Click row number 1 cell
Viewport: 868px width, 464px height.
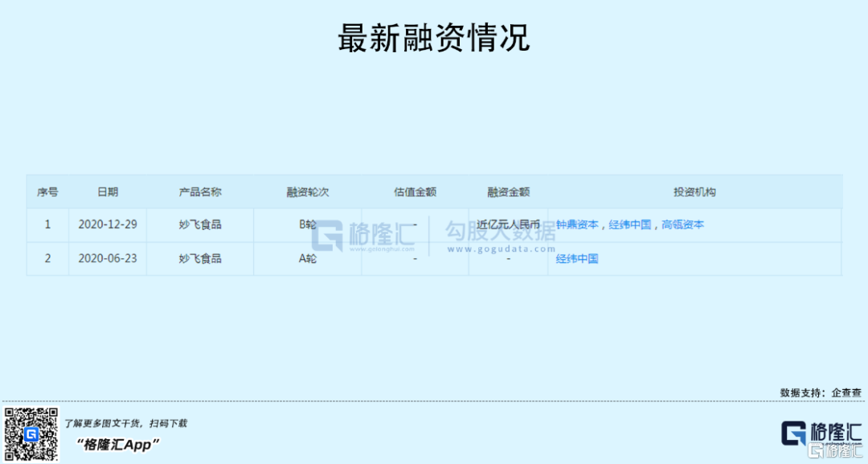[x=47, y=225]
